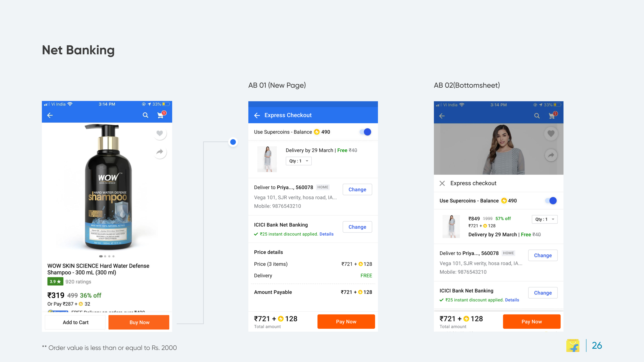Image resolution: width=644 pixels, height=362 pixels.
Task: Open discount Details link in AB 01
Action: (327, 234)
